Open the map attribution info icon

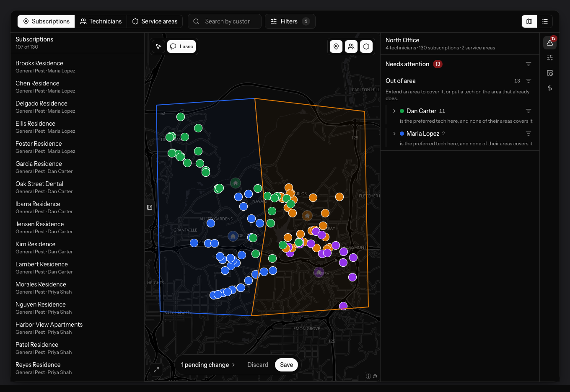click(368, 376)
